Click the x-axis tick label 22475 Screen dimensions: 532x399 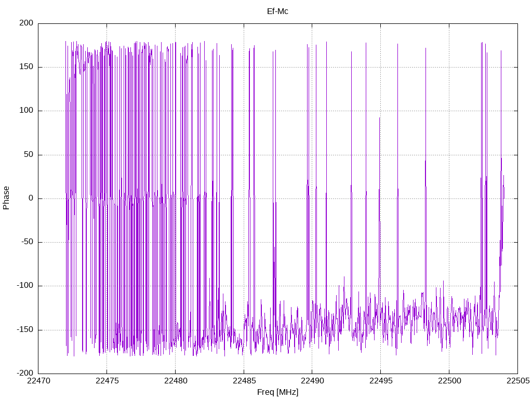tap(107, 381)
